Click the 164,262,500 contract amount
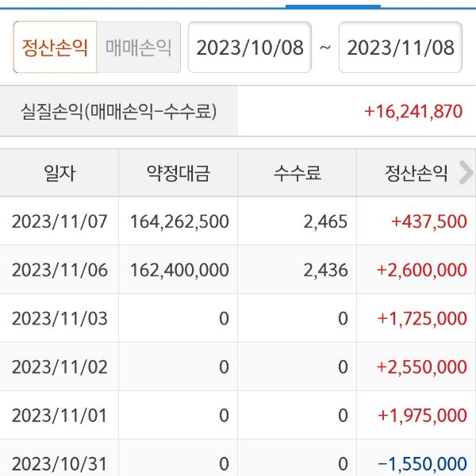The height and width of the screenshot is (476, 476). click(178, 221)
